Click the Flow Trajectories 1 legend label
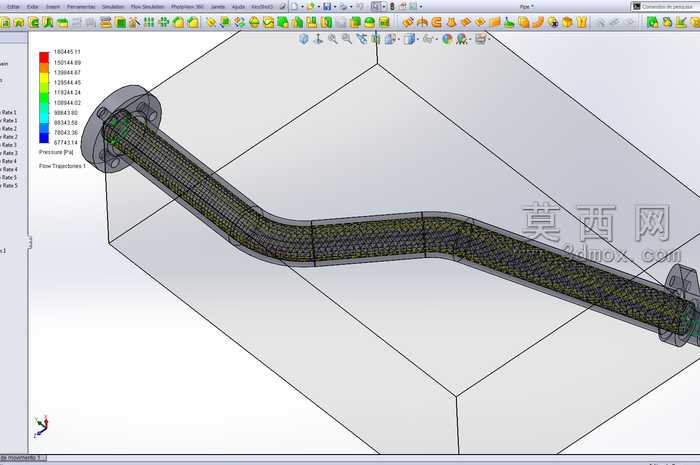This screenshot has width=700, height=465. [x=62, y=166]
